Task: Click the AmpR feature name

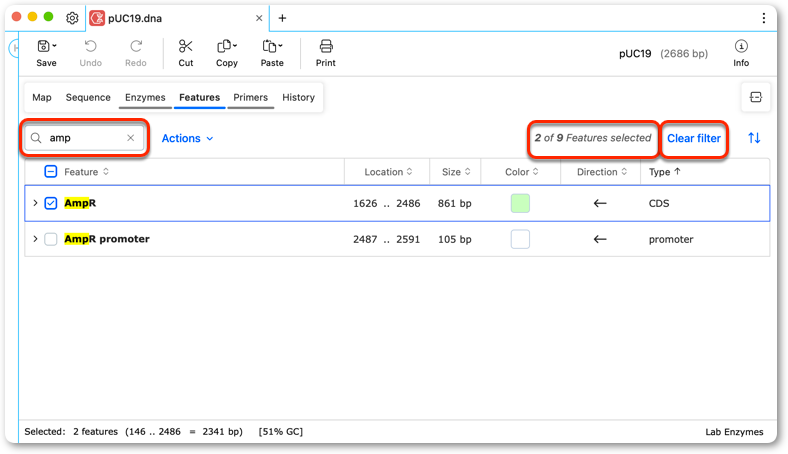Action: pyautogui.click(x=80, y=203)
